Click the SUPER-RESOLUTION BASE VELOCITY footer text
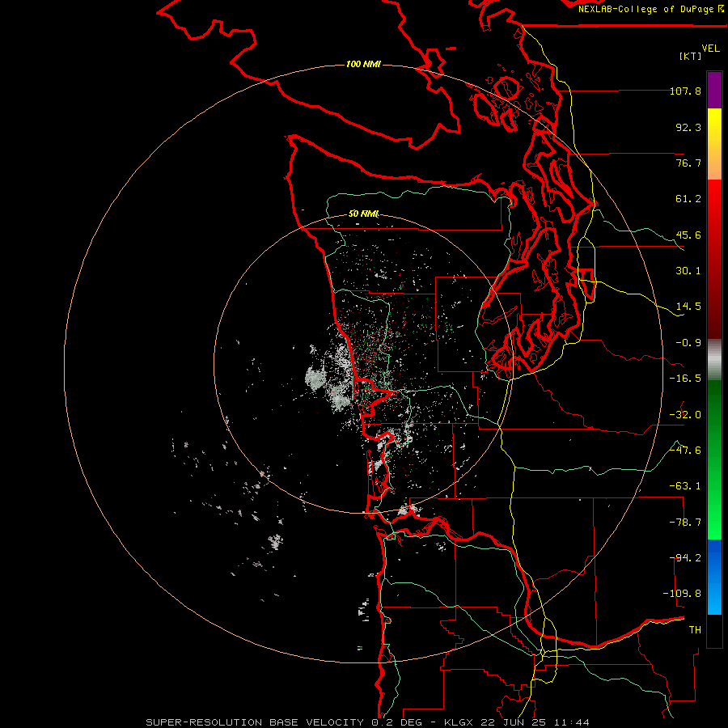This screenshot has height=728, width=728. coord(255,722)
